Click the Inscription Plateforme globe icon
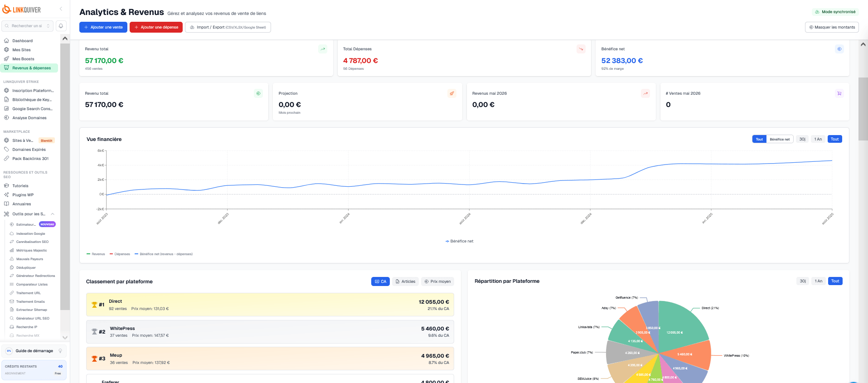The height and width of the screenshot is (383, 868). click(x=6, y=91)
